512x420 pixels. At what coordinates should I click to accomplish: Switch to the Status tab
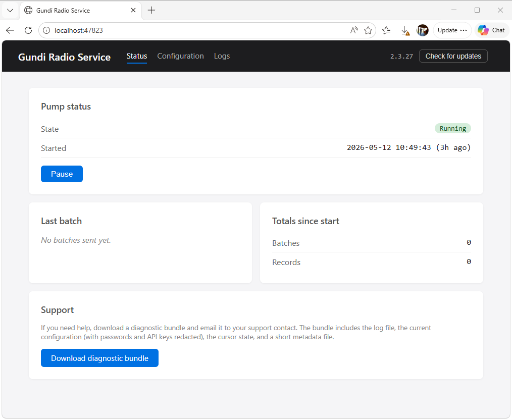(137, 56)
